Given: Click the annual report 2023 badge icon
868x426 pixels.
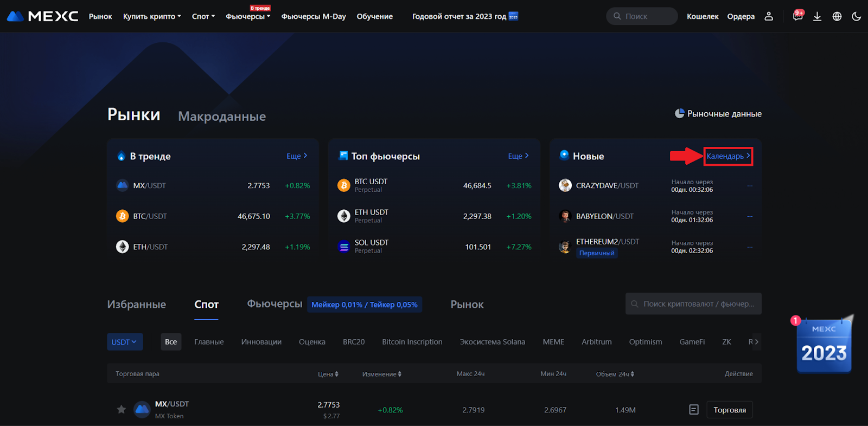Looking at the screenshot, I should point(513,16).
